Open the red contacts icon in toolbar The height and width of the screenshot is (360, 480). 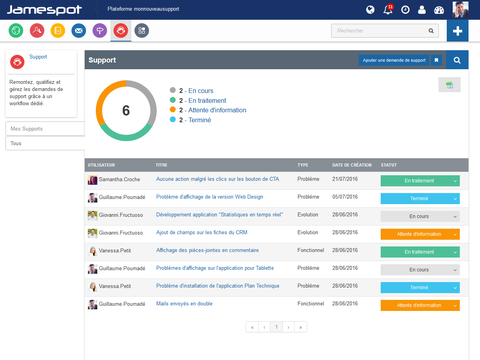click(37, 31)
